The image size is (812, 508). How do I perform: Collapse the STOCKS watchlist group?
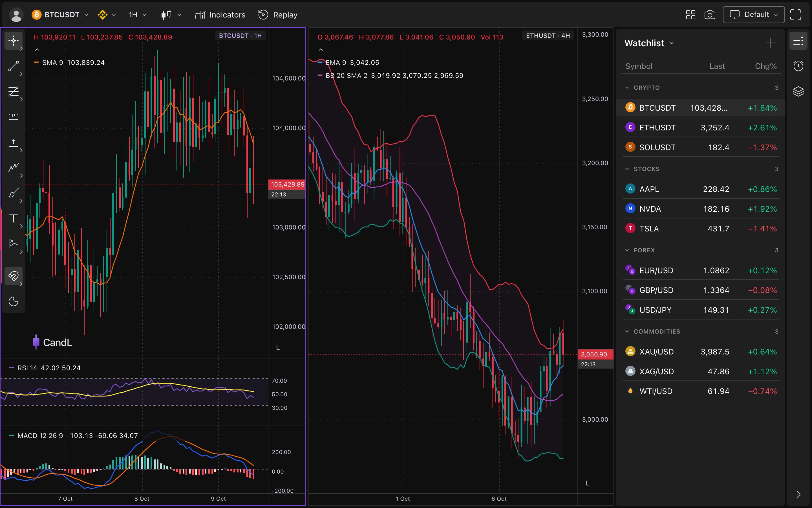(627, 169)
